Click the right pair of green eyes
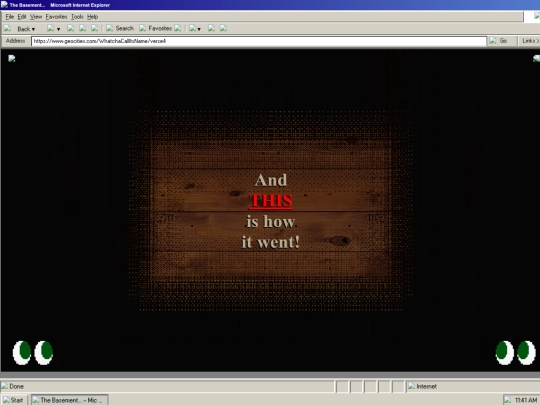This screenshot has width=540, height=405. point(516,353)
